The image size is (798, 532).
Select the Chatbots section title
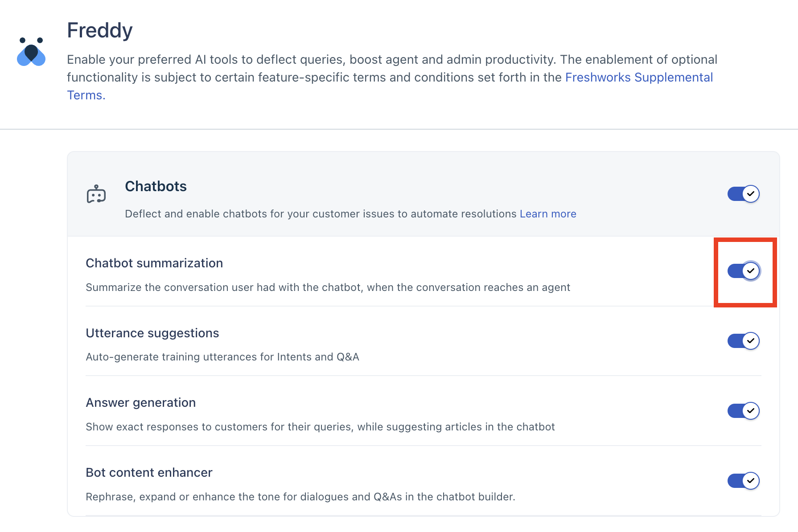[x=156, y=186]
